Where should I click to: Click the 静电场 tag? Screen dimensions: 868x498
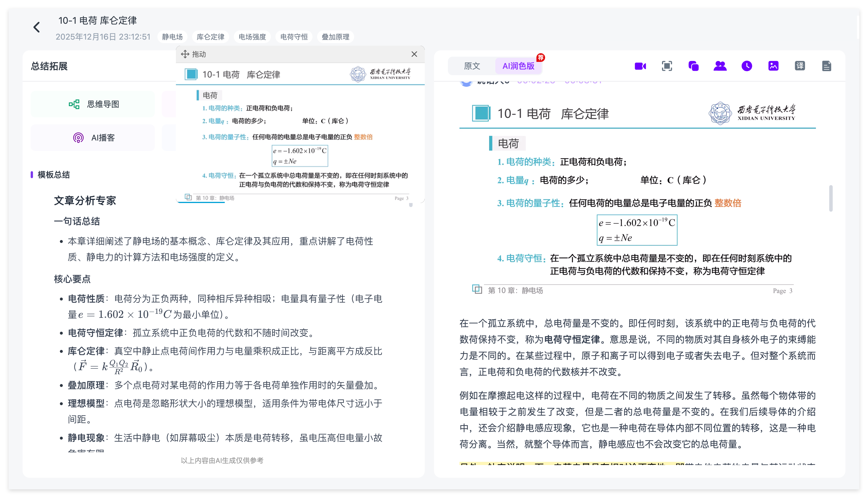172,37
